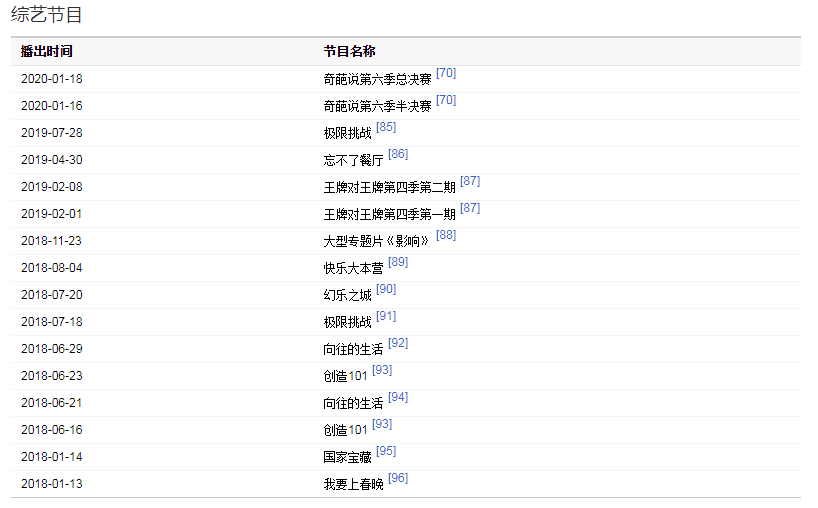Click footnote [91] in the 2018-07-18 row

tap(386, 316)
